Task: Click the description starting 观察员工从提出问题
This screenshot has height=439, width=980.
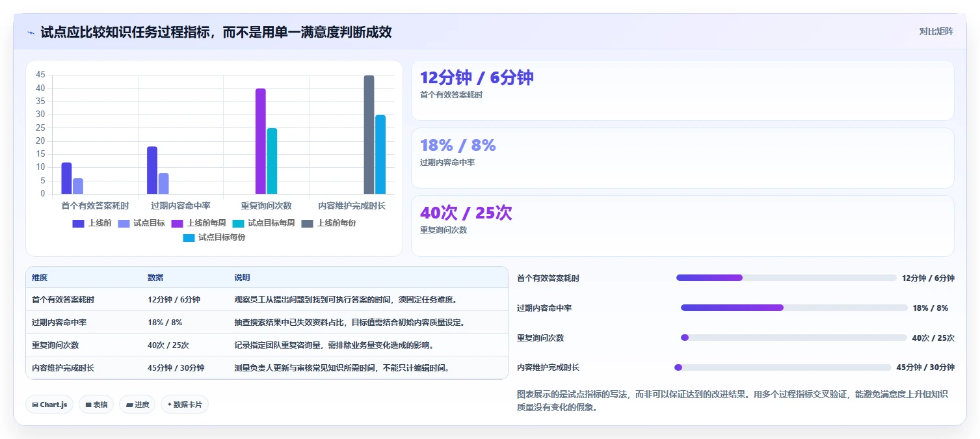Action: click(x=346, y=300)
